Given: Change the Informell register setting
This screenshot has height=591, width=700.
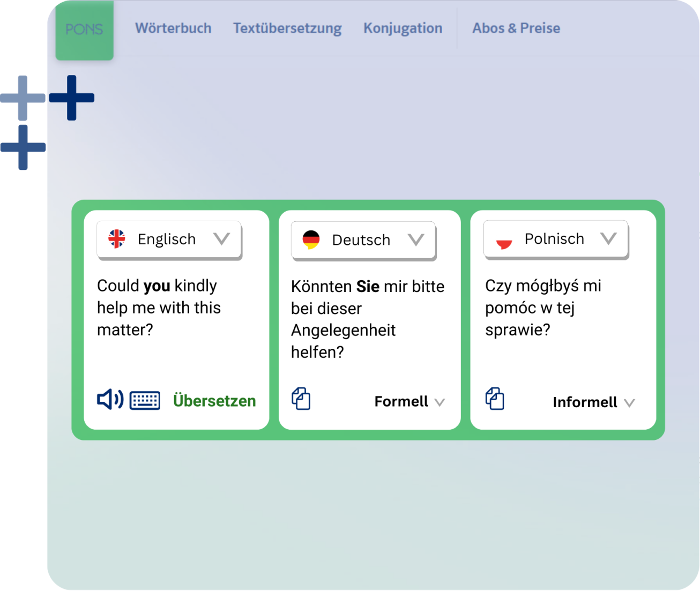Looking at the screenshot, I should coord(593,402).
